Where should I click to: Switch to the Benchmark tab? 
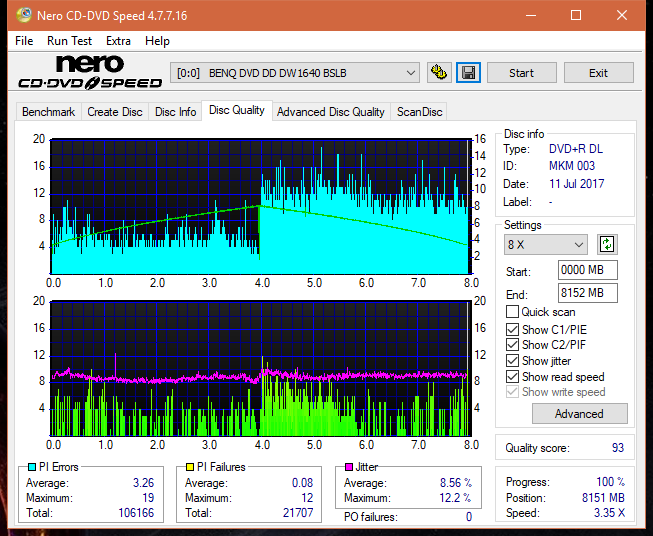click(x=49, y=112)
